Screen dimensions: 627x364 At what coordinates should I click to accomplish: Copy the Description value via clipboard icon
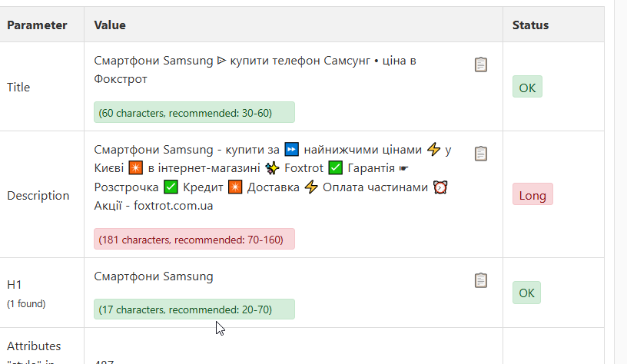click(x=481, y=154)
